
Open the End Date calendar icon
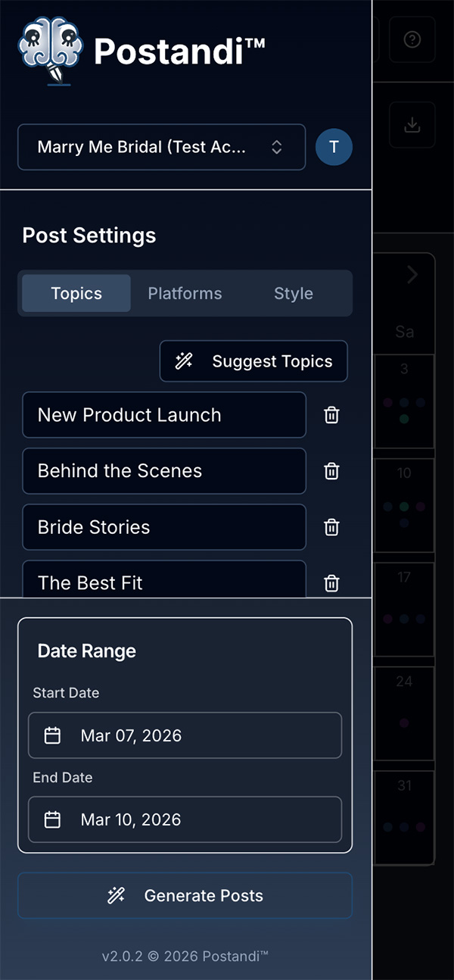(x=51, y=819)
